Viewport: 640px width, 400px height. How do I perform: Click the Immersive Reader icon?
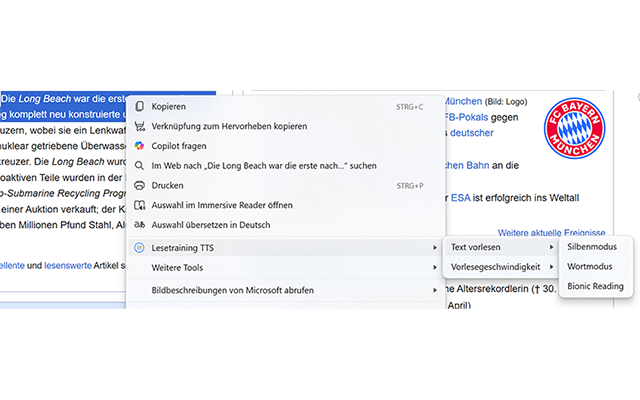tap(140, 205)
